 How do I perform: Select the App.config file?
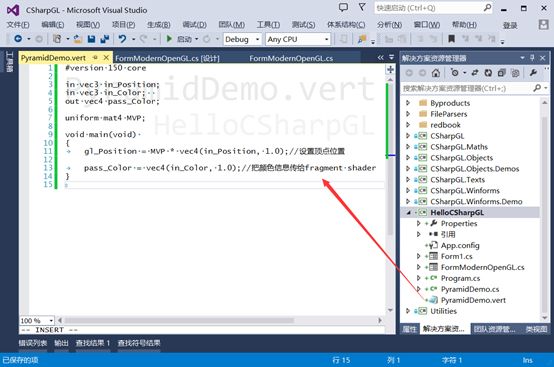point(460,245)
